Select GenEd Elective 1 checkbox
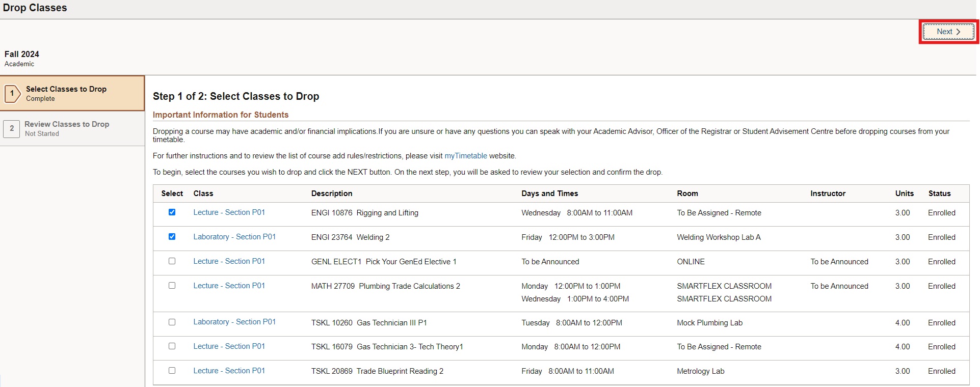 point(172,261)
